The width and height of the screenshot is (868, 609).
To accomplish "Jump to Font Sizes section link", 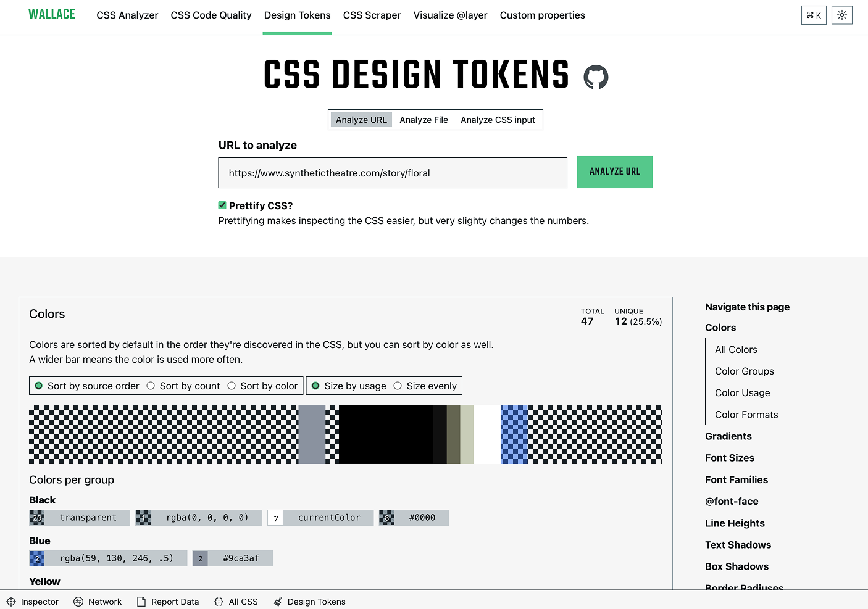I will (x=729, y=458).
